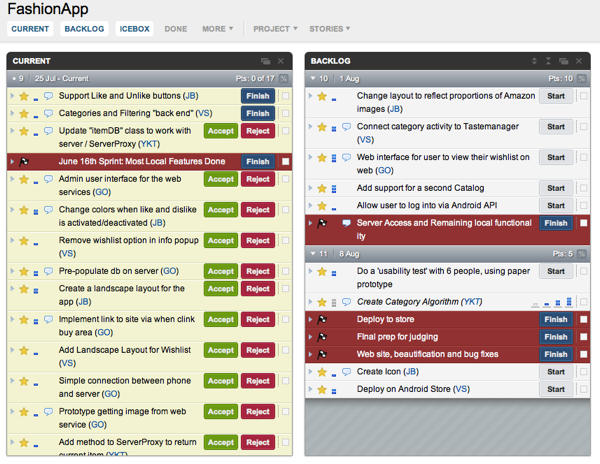The height and width of the screenshot is (464, 600).
Task: Toggle the ICEBOX panel tab
Action: tap(134, 29)
